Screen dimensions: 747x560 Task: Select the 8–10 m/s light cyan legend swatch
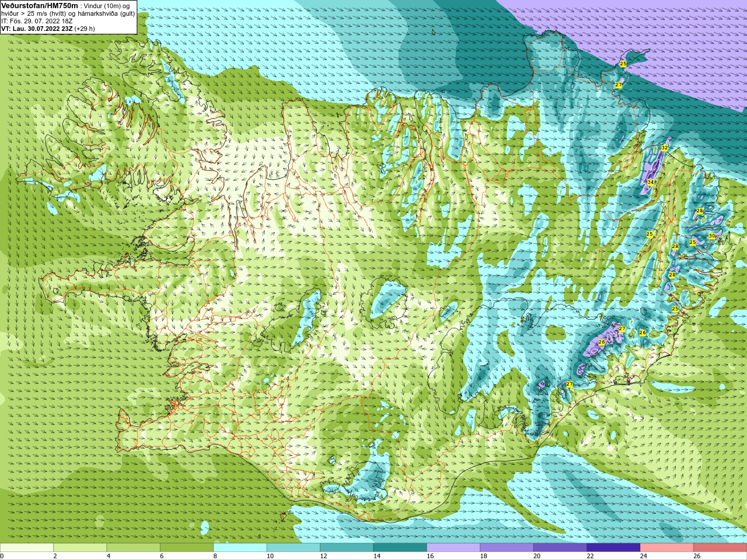[x=240, y=547]
